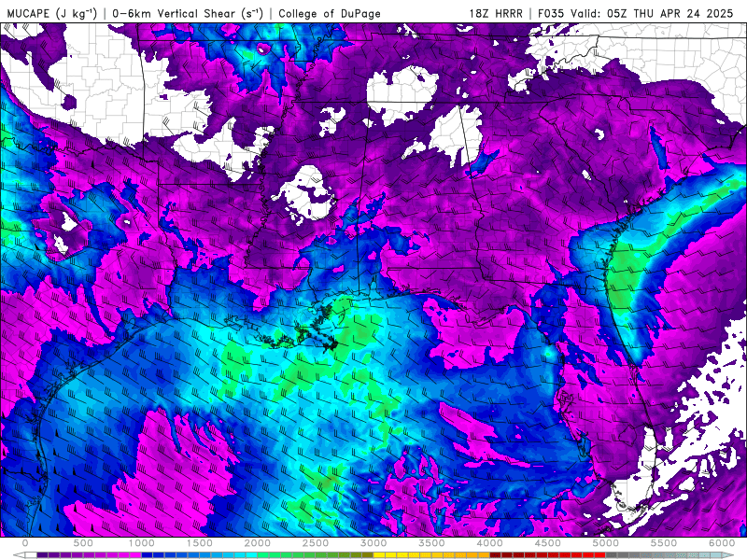The width and height of the screenshot is (747, 560).
Task: Click the 4000 value on the color scale
Action: tap(490, 543)
